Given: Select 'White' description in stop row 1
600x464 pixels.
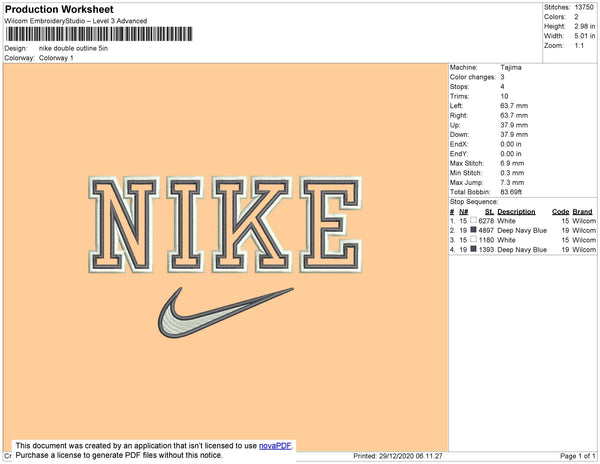Looking at the screenshot, I should click(x=506, y=221).
